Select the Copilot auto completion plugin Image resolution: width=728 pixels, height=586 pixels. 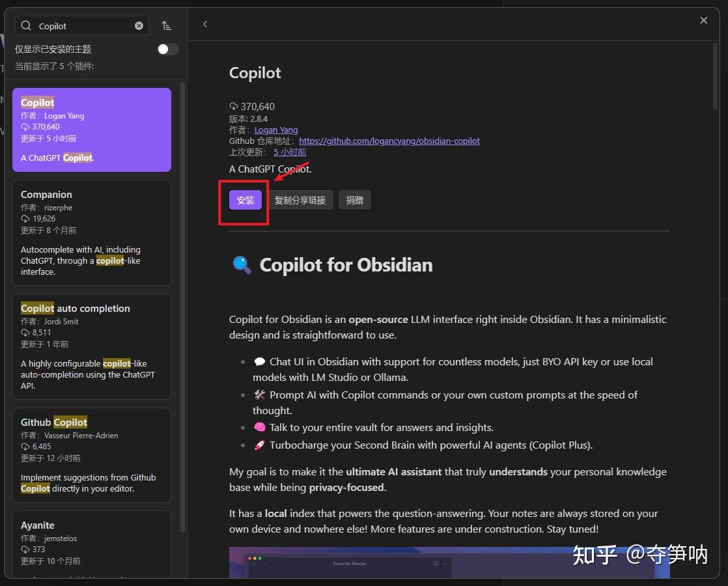click(91, 346)
